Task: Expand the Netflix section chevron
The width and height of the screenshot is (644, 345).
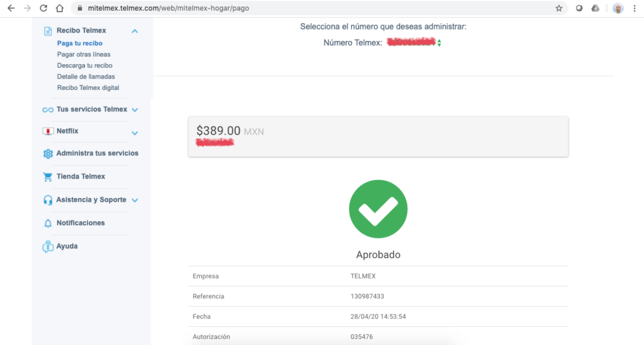Action: pyautogui.click(x=135, y=133)
